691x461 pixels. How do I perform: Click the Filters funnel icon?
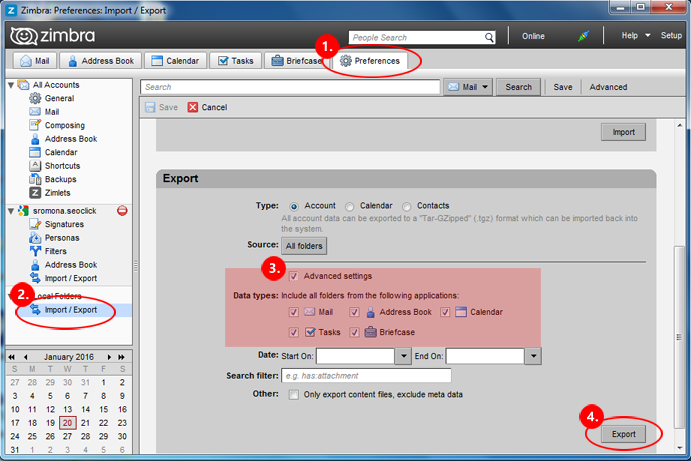(x=35, y=251)
